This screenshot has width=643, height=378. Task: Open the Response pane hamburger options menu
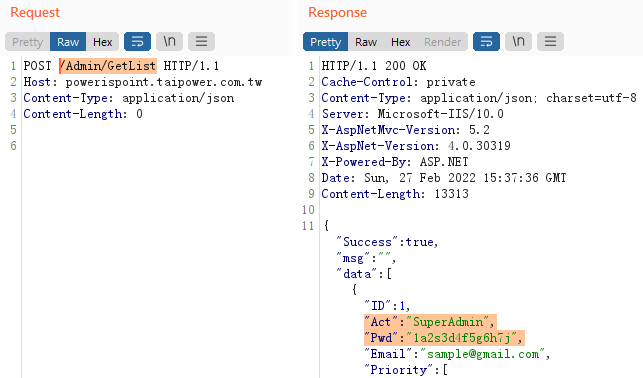(550, 41)
